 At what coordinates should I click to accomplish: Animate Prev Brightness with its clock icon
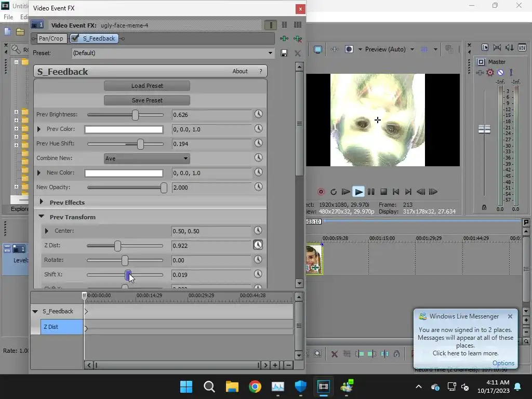259,114
